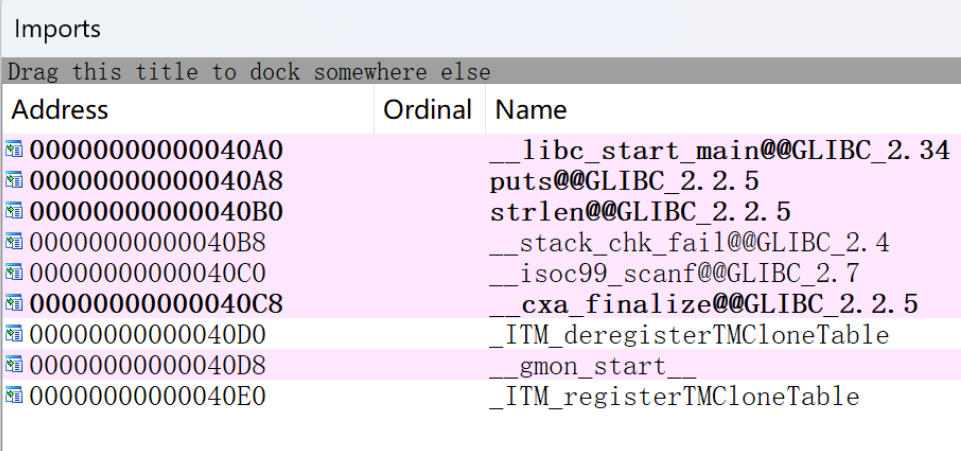Select the Imports tab title
This screenshot has height=451, width=961.
point(58,29)
